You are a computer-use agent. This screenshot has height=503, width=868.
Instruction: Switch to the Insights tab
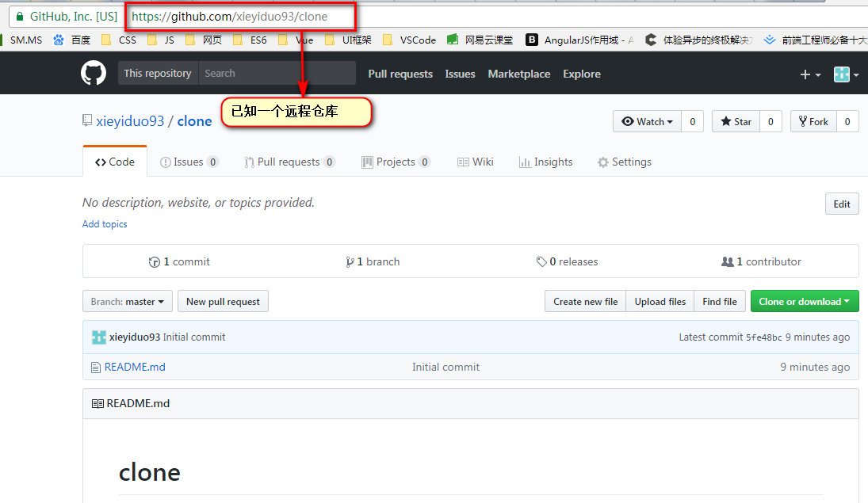coord(546,162)
